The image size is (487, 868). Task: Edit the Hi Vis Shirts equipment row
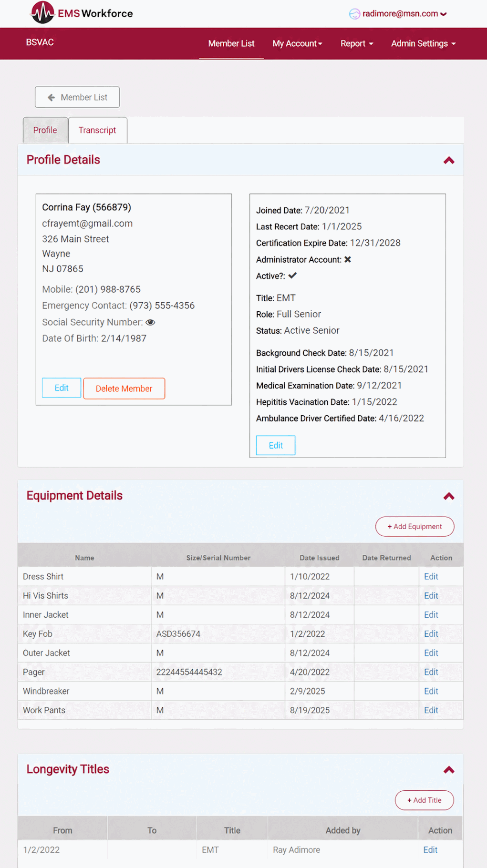coord(431,595)
